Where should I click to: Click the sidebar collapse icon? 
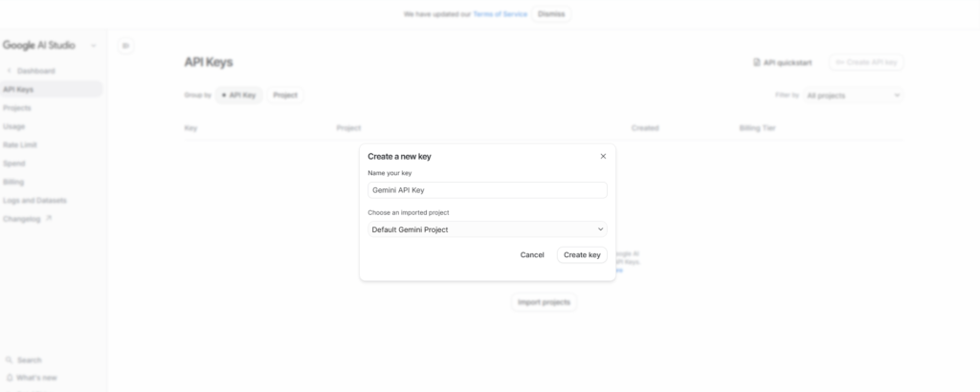(125, 45)
